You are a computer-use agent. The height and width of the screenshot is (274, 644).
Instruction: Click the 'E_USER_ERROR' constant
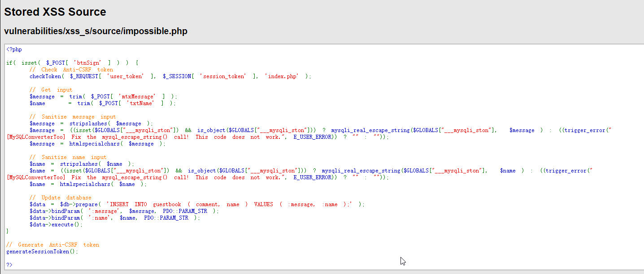pos(313,137)
